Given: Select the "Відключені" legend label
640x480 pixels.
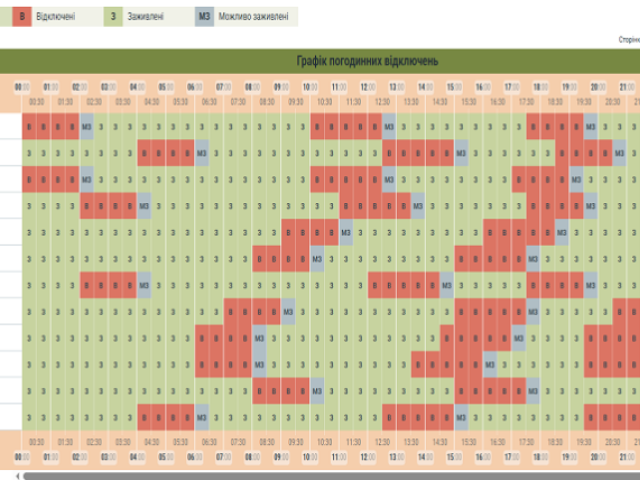Looking at the screenshot, I should [x=55, y=18].
